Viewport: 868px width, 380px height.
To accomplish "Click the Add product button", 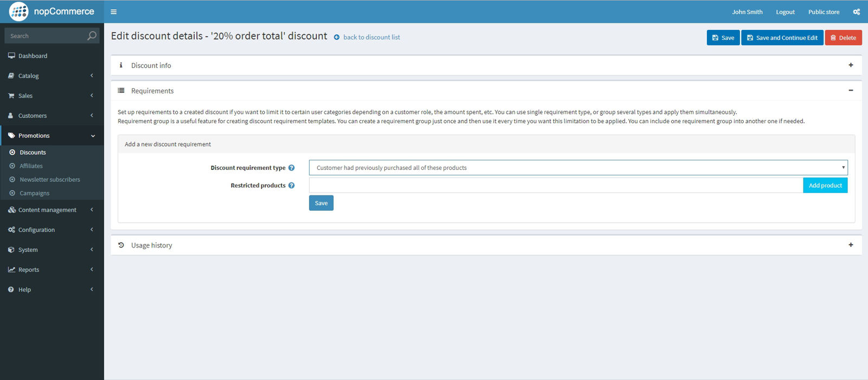I will [825, 186].
